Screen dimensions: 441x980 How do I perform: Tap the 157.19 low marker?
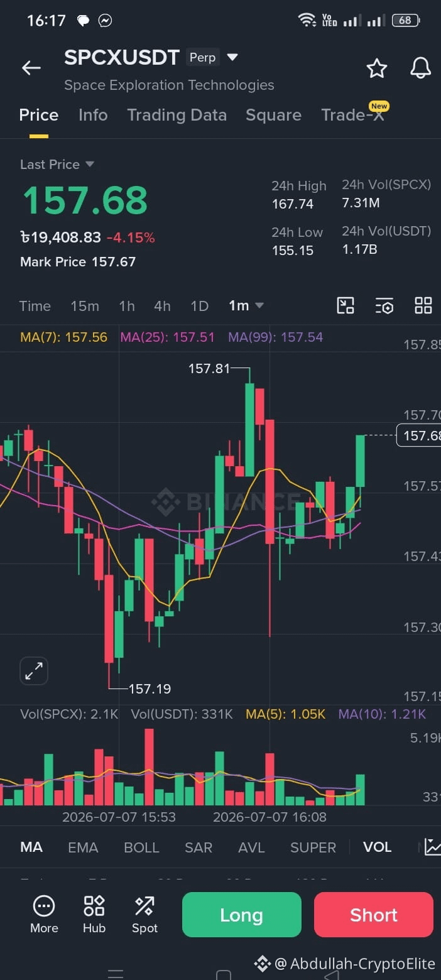(150, 689)
